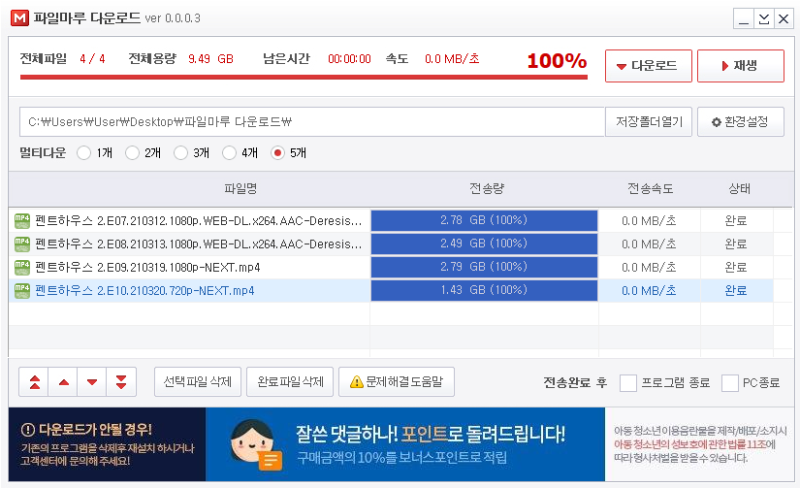Click the 상태 column header

point(738,189)
